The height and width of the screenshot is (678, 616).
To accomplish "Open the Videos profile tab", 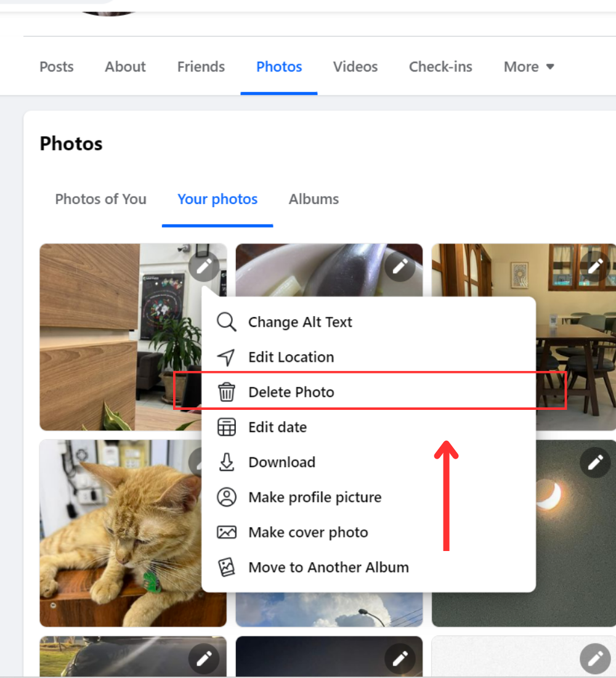I will 355,67.
